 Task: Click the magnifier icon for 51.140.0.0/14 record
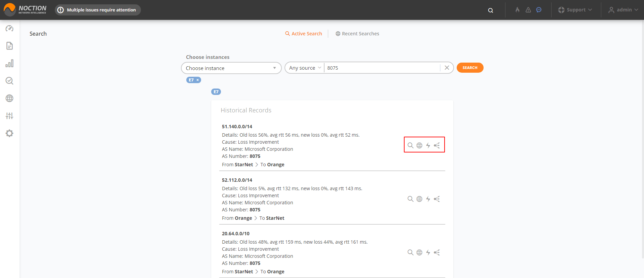[410, 145]
